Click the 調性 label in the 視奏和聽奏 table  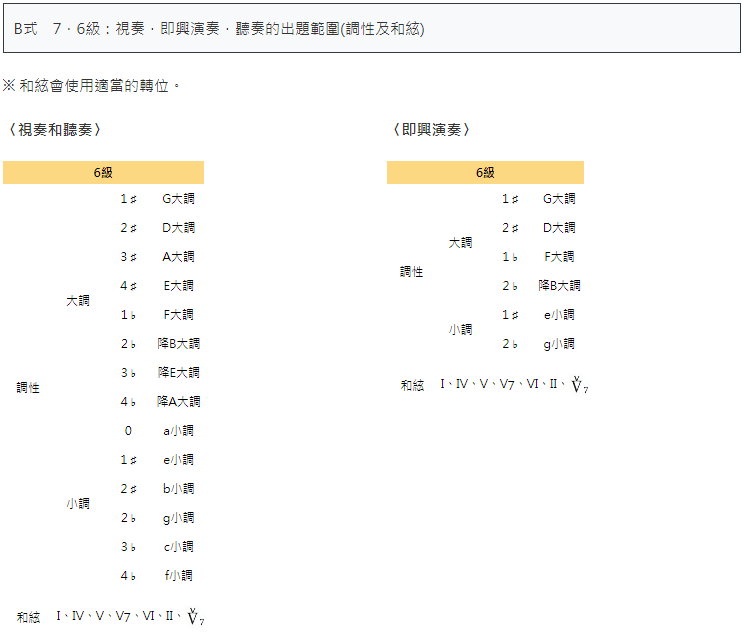pos(28,388)
